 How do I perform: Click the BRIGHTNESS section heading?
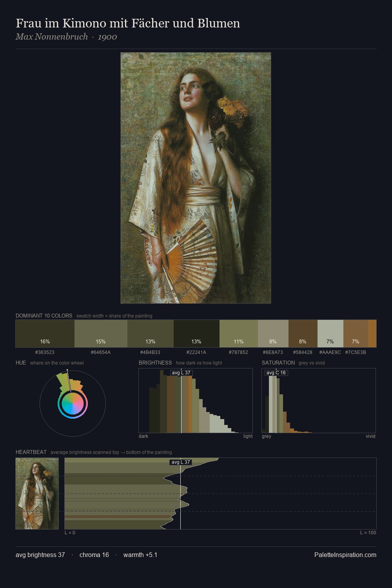[x=155, y=363]
